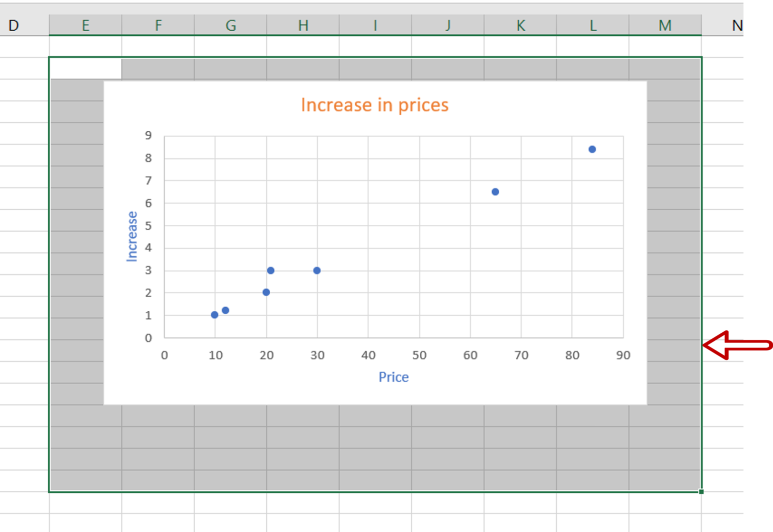This screenshot has width=773, height=532.
Task: Click the bottom-right chart resize handle
Action: (x=701, y=491)
